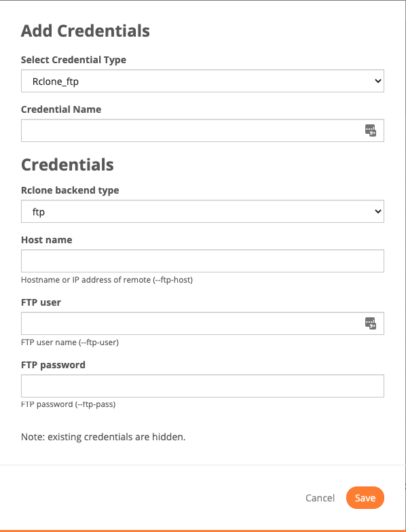Focus the Credential Name text box
The height and width of the screenshot is (532, 406).
click(x=202, y=130)
